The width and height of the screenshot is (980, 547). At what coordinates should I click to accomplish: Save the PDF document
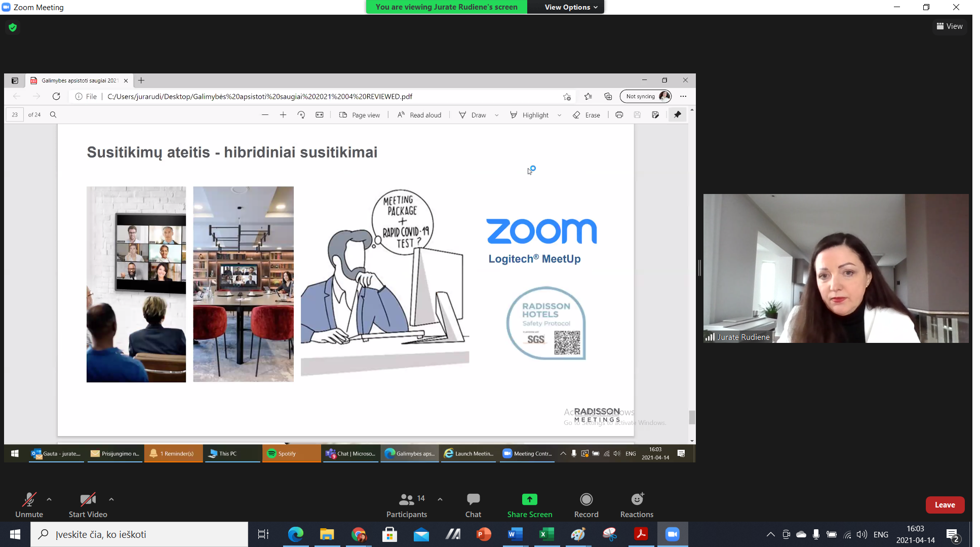tap(638, 115)
